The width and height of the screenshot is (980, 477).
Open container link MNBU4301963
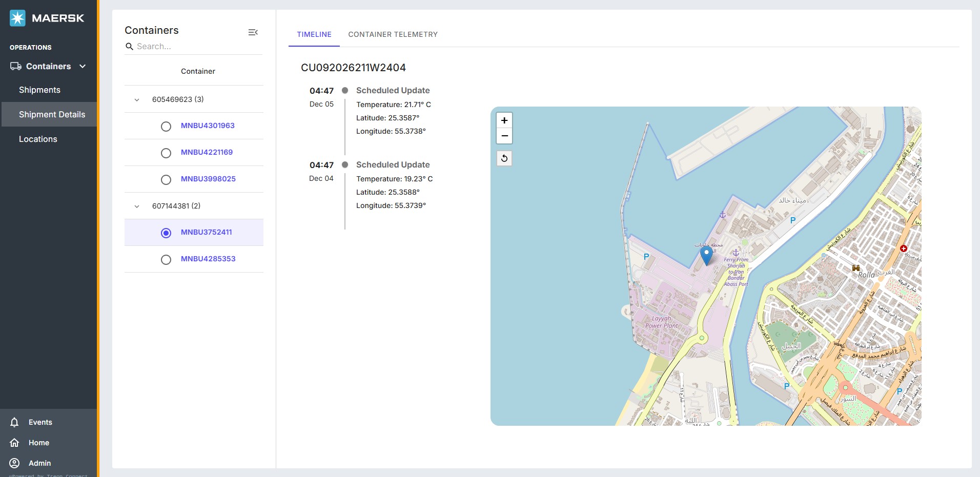(x=208, y=126)
